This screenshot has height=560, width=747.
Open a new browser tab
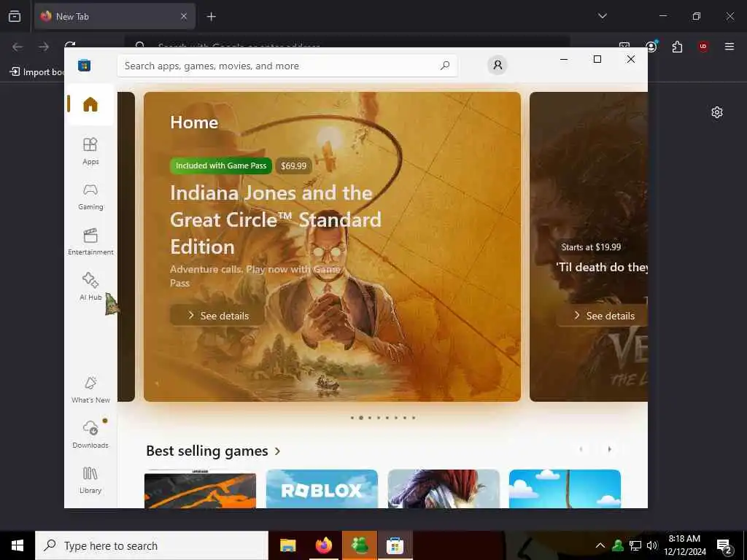(211, 17)
